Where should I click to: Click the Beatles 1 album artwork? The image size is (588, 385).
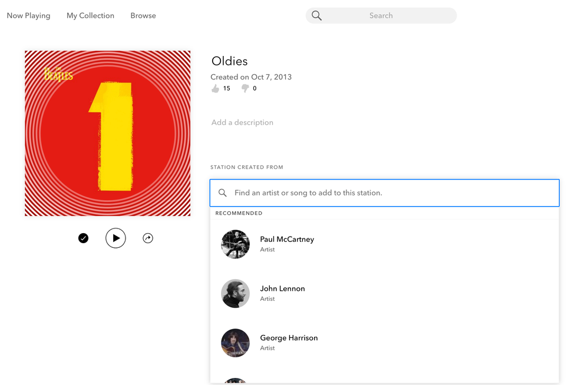107,133
